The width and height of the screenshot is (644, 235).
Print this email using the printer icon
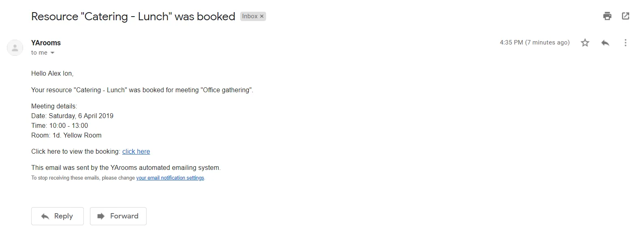[607, 16]
